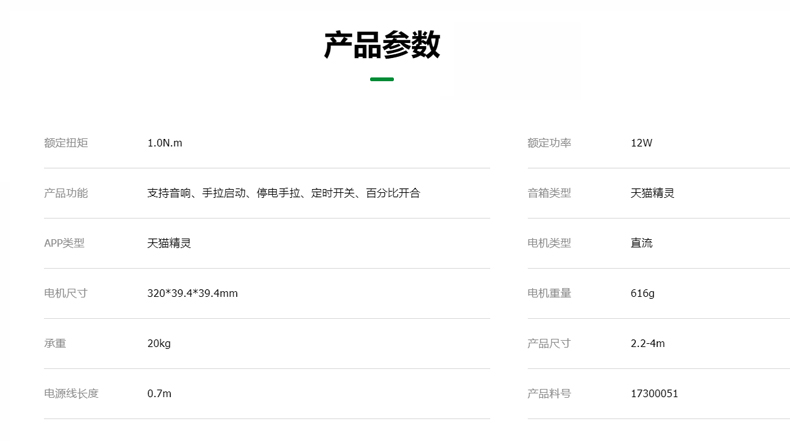Select the 承重 label

click(x=55, y=343)
